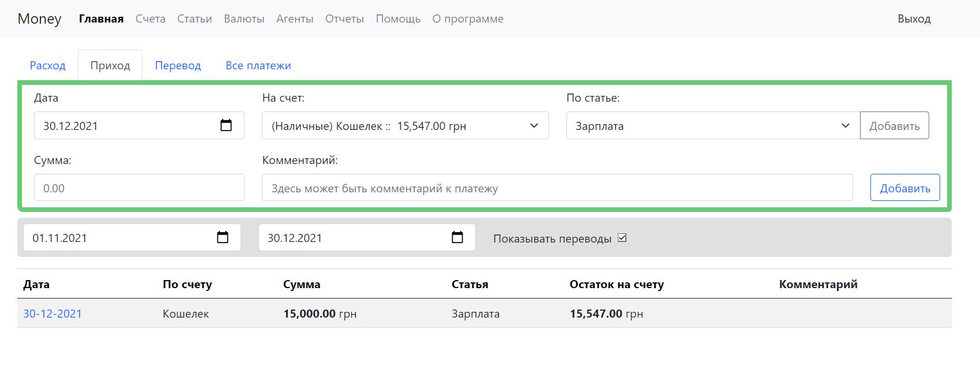The height and width of the screenshot is (369, 980).
Task: Open calendar picker in payment Дата field
Action: [226, 125]
